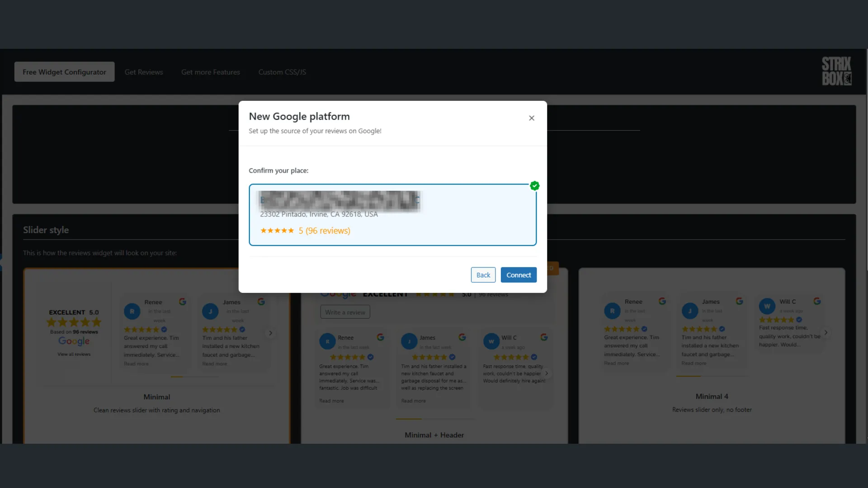Open the Free Widget Configurator tab
Image resolution: width=868 pixels, height=488 pixels.
[x=64, y=72]
